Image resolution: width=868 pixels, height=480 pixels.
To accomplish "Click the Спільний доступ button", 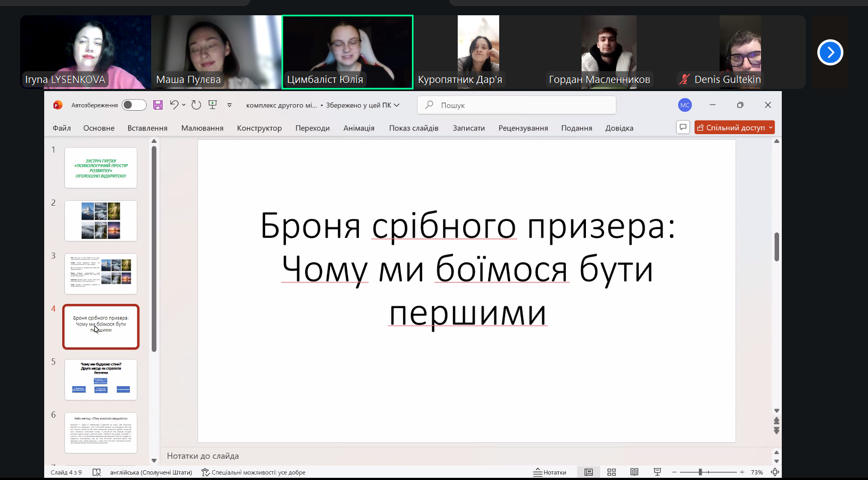I will [734, 127].
